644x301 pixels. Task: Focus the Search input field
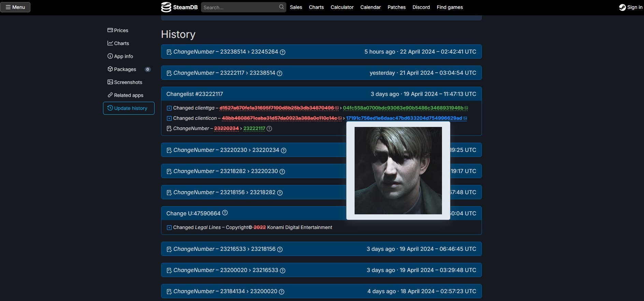pyautogui.click(x=243, y=7)
